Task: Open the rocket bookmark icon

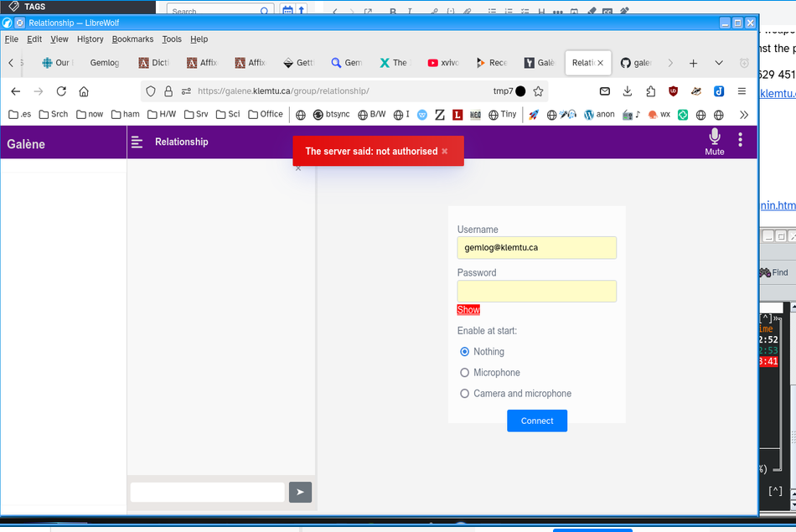Action: click(x=534, y=115)
